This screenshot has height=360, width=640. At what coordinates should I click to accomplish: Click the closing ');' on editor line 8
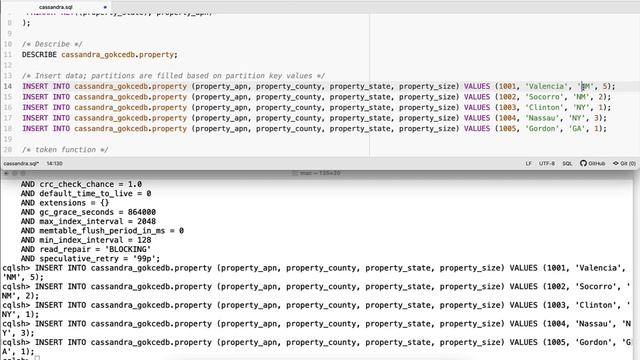point(26,23)
